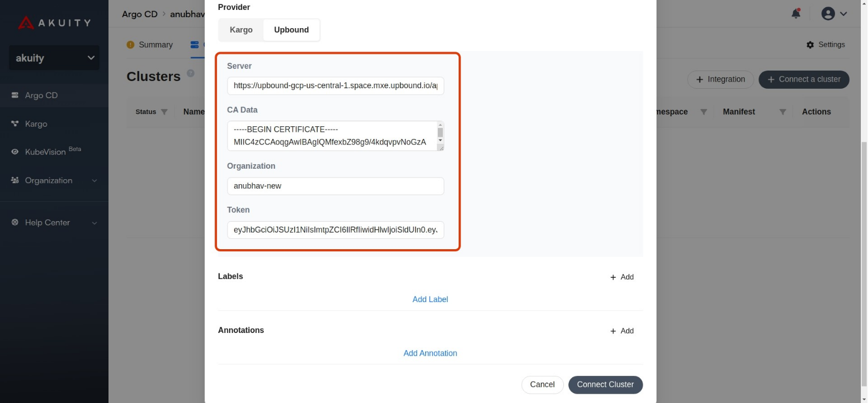Image resolution: width=868 pixels, height=403 pixels.
Task: Filter the Manifest column
Action: (783, 112)
